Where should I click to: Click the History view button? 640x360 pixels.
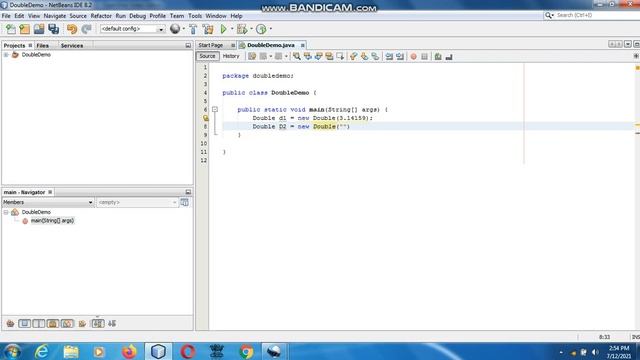pos(231,56)
